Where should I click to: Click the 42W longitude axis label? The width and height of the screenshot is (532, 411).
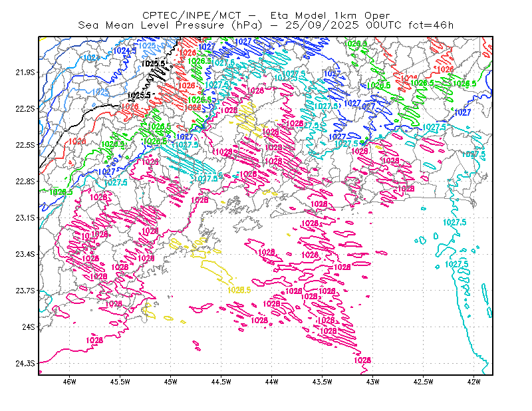[x=474, y=382]
